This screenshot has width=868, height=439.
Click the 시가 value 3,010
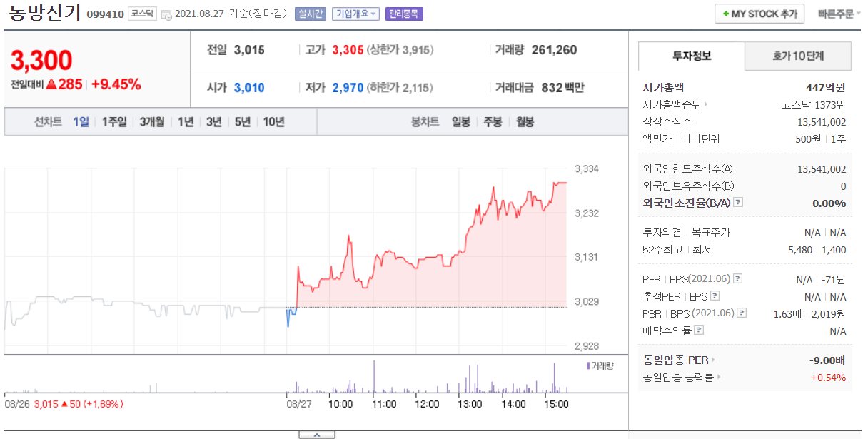[x=249, y=88]
